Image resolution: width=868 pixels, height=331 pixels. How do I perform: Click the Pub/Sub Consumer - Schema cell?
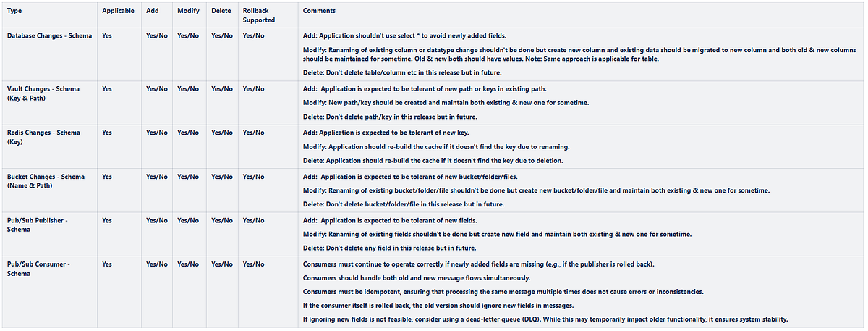pyautogui.click(x=38, y=269)
